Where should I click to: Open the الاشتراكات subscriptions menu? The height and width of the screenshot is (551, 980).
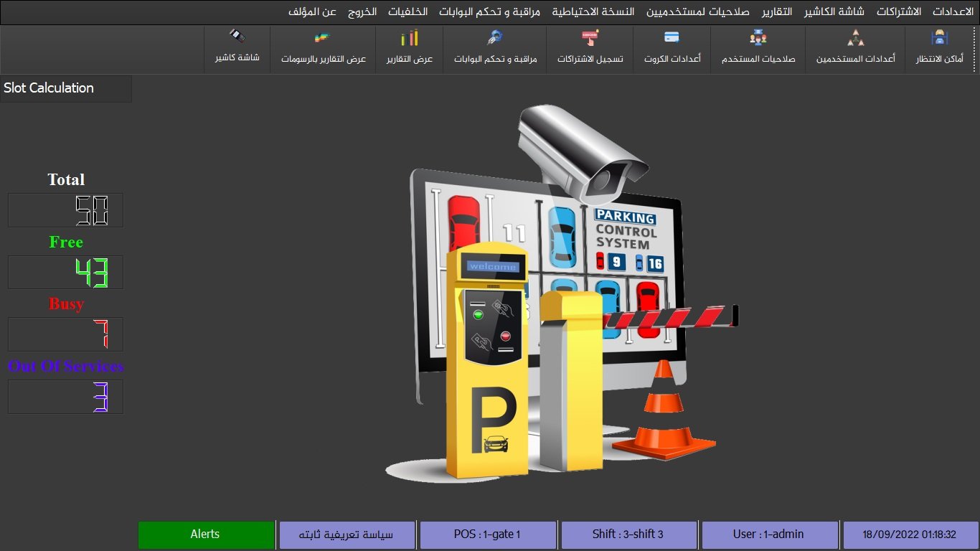(898, 12)
